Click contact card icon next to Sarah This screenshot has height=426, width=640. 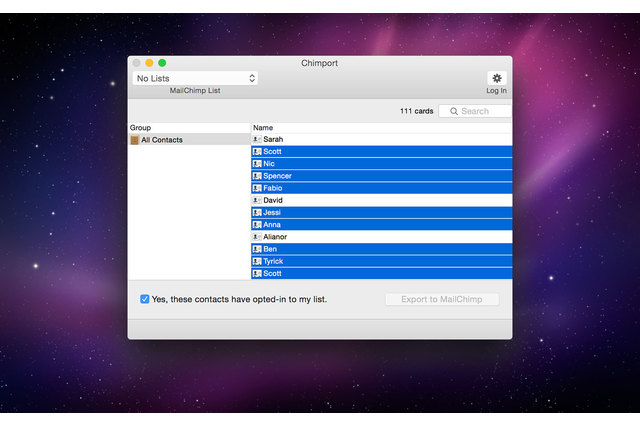pos(257,140)
